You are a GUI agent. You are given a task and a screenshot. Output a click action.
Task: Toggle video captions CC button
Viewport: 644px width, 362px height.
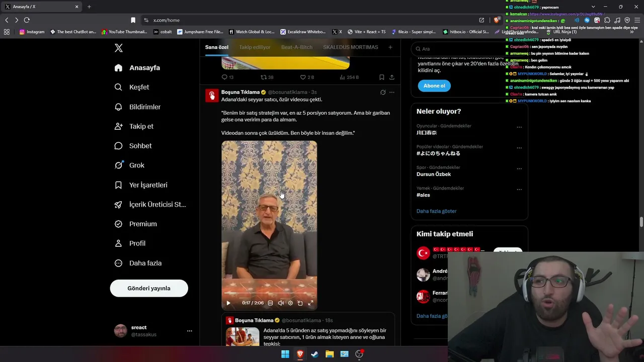(x=270, y=303)
